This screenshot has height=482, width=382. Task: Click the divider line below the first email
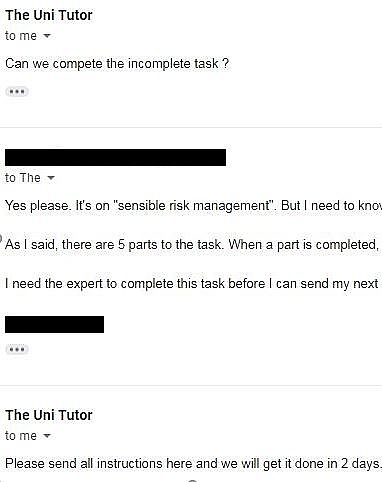point(191,127)
